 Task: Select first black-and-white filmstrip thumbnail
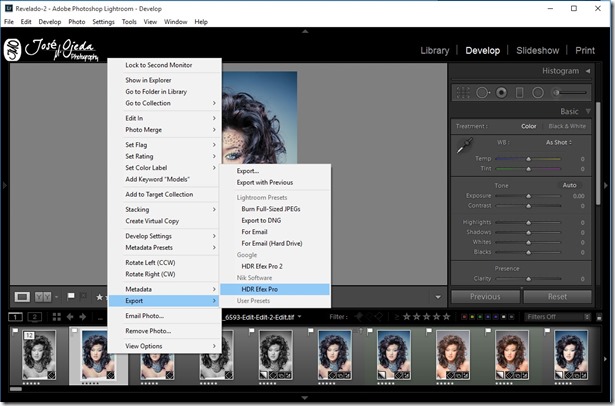pyautogui.click(x=38, y=355)
